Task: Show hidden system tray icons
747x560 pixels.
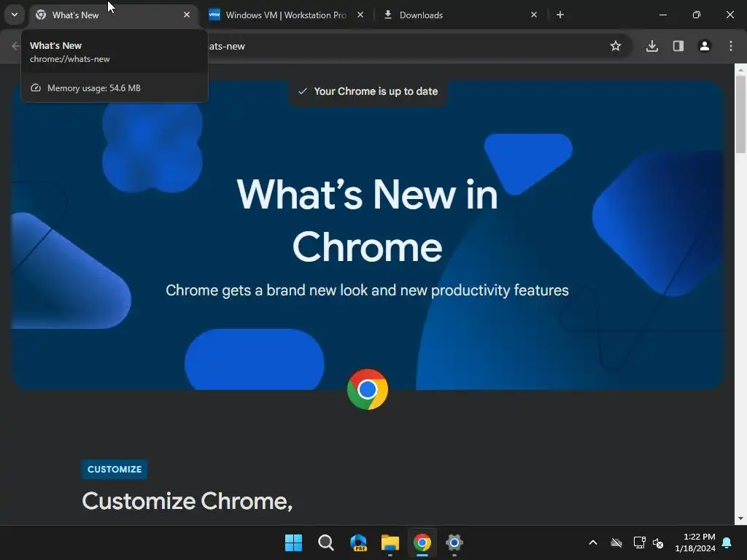Action: point(593,542)
